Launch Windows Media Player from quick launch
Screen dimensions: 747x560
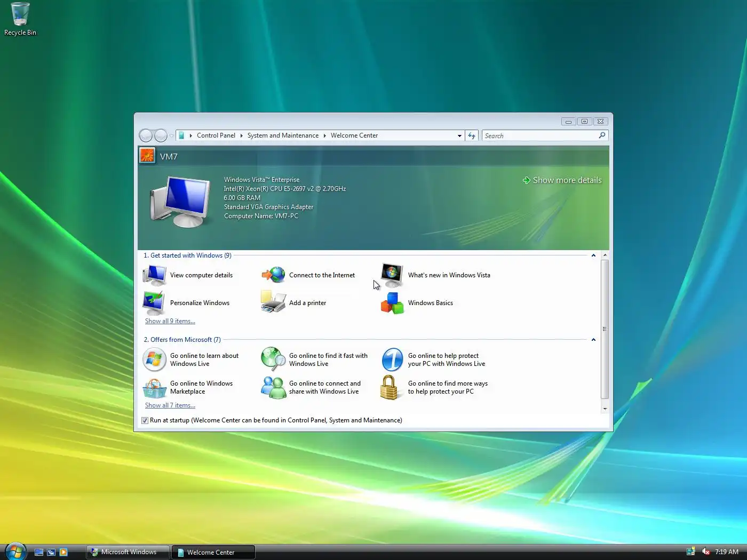[x=63, y=553]
